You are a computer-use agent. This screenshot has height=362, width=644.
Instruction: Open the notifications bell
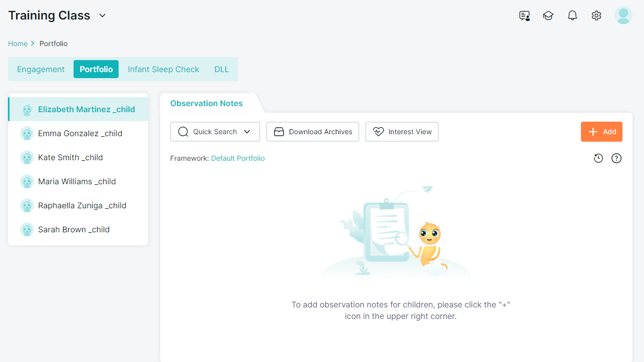click(x=572, y=16)
